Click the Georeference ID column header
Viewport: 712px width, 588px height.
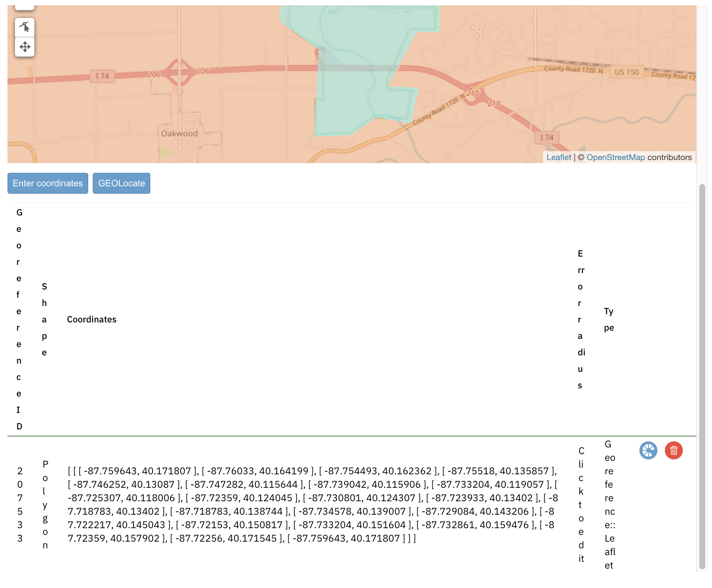19,319
